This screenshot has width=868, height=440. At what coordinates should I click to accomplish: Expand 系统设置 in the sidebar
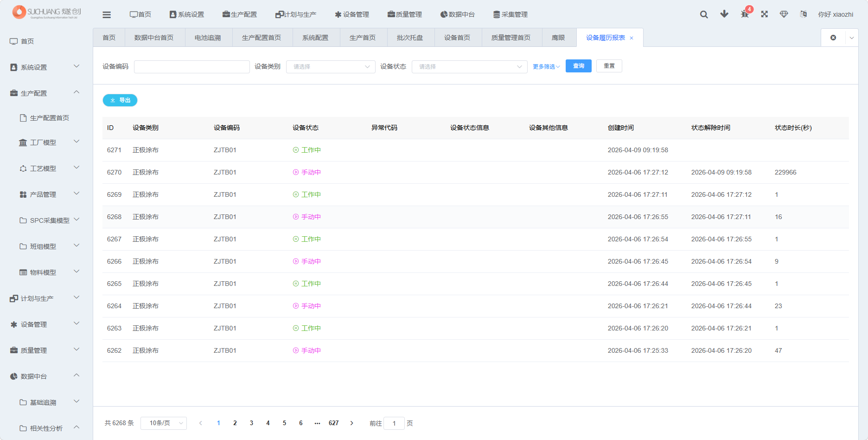(77, 66)
